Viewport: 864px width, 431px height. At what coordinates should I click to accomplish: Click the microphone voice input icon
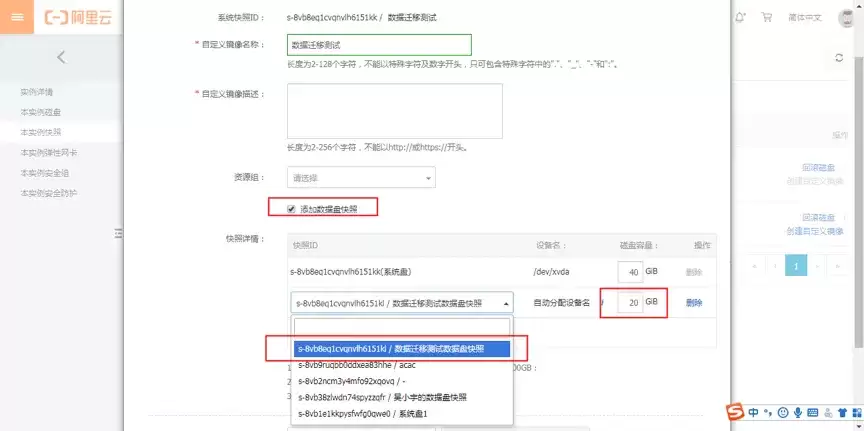(797, 412)
